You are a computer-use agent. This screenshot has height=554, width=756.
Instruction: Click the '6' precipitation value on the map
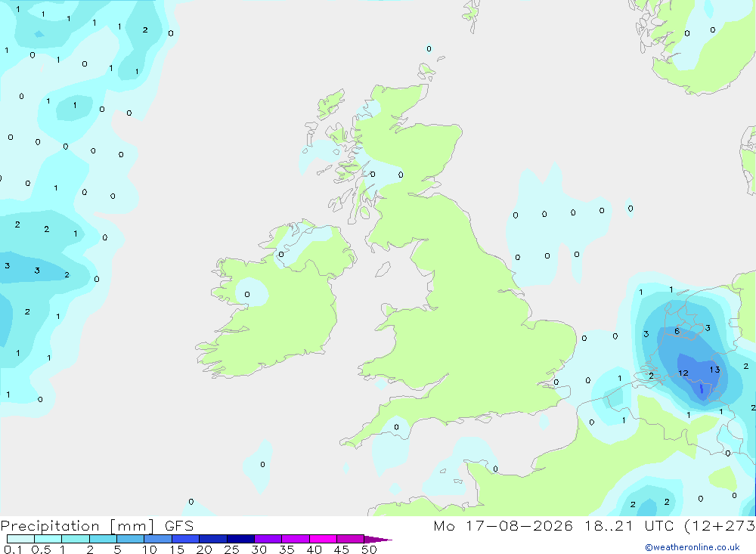coord(677,331)
